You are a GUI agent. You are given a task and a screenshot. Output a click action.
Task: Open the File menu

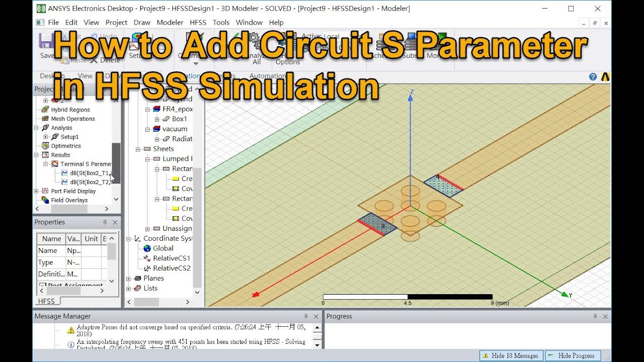(53, 23)
